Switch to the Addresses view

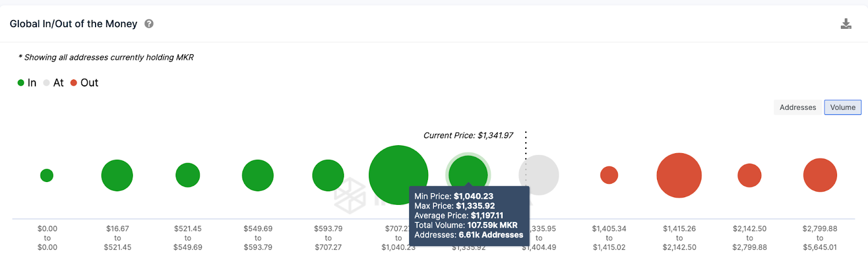pos(797,108)
